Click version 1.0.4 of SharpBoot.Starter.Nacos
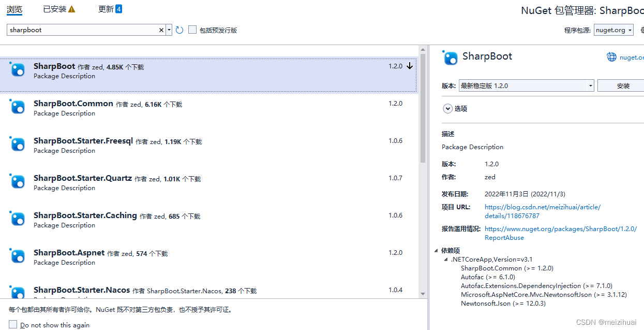 (396, 290)
